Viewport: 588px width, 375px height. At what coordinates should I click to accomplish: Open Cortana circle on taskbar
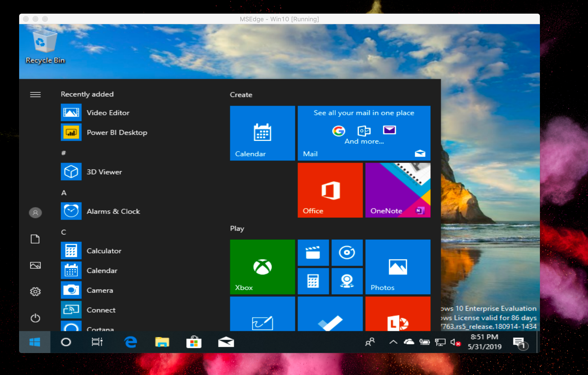coord(66,342)
